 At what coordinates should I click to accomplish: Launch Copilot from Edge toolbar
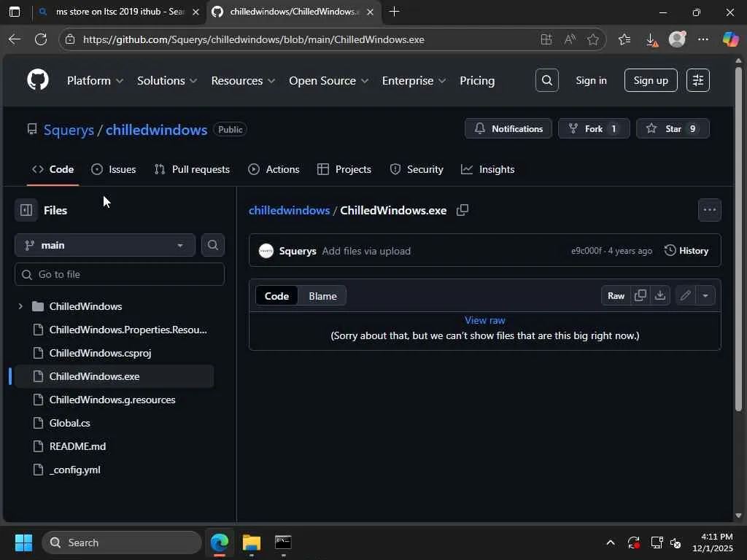coord(730,39)
